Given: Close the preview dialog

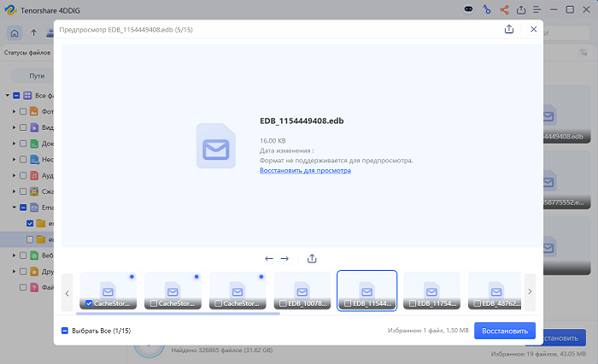Looking at the screenshot, I should (x=534, y=29).
